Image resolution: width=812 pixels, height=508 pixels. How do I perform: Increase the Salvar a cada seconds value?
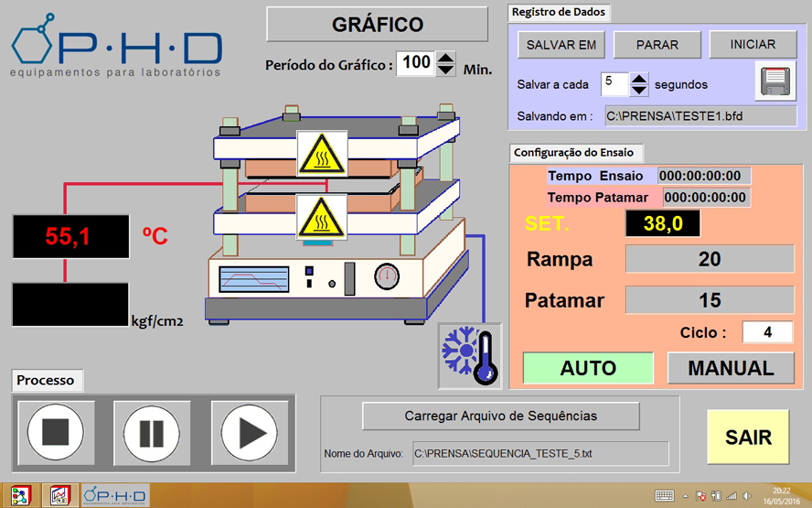coord(639,79)
